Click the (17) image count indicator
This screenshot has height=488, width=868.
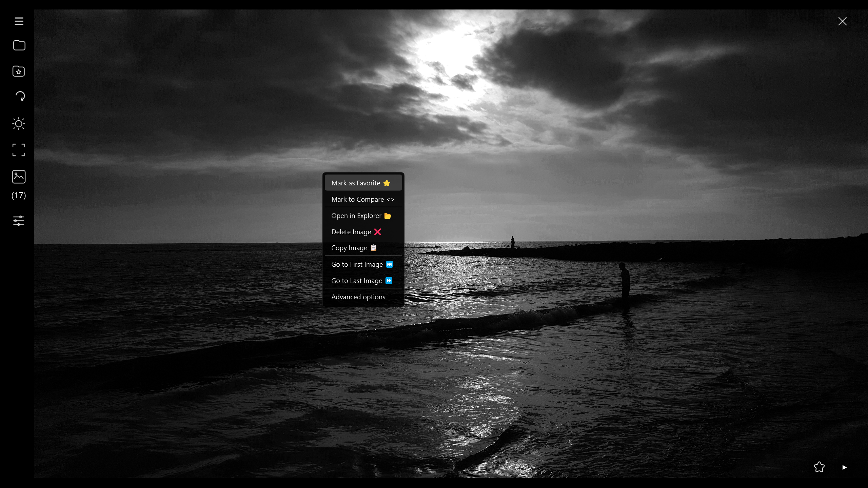click(19, 196)
